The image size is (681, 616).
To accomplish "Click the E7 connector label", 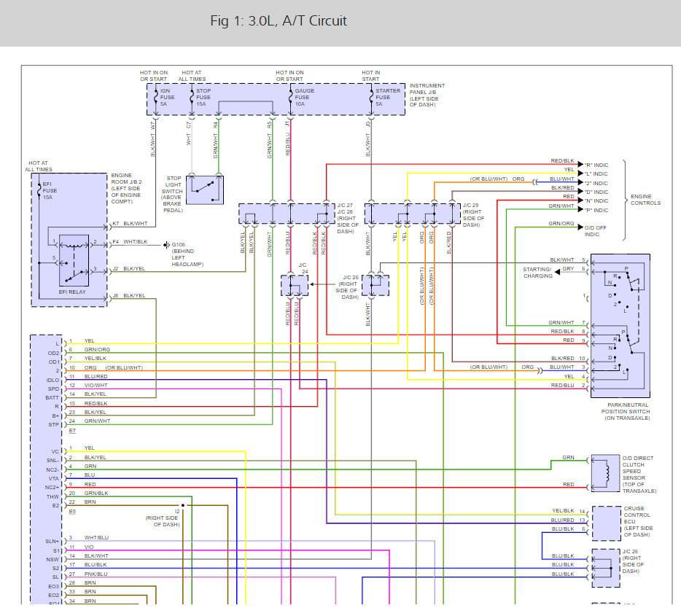I will click(x=72, y=431).
